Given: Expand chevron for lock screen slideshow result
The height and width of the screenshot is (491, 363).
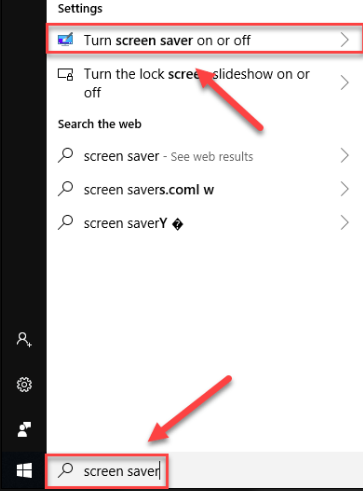Looking at the screenshot, I should coord(345,83).
